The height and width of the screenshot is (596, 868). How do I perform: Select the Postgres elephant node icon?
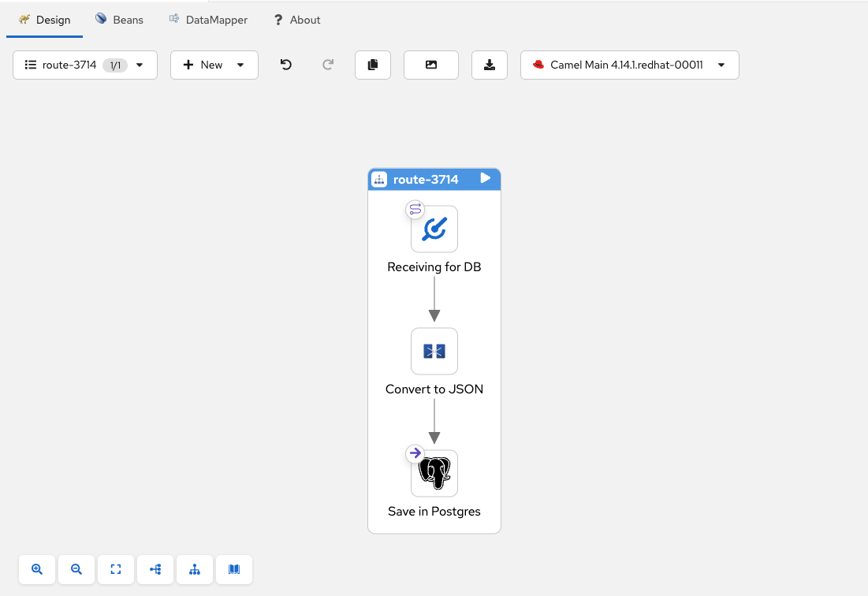coord(434,473)
